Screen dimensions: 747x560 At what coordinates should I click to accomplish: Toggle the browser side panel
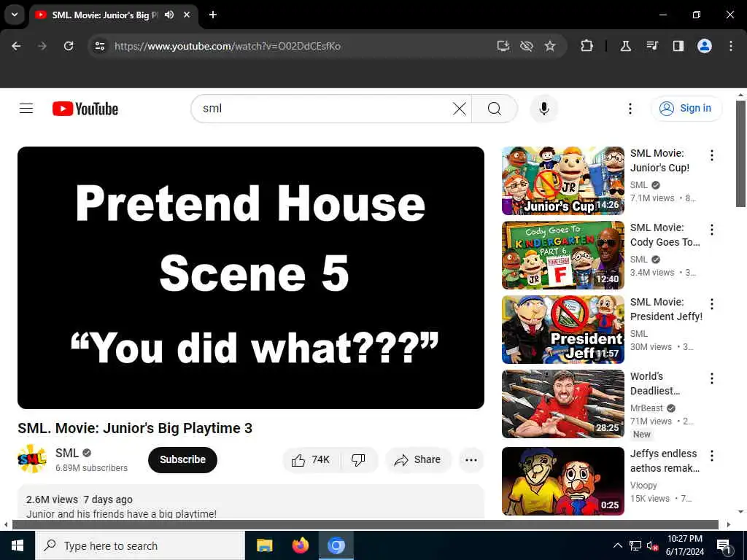[678, 46]
